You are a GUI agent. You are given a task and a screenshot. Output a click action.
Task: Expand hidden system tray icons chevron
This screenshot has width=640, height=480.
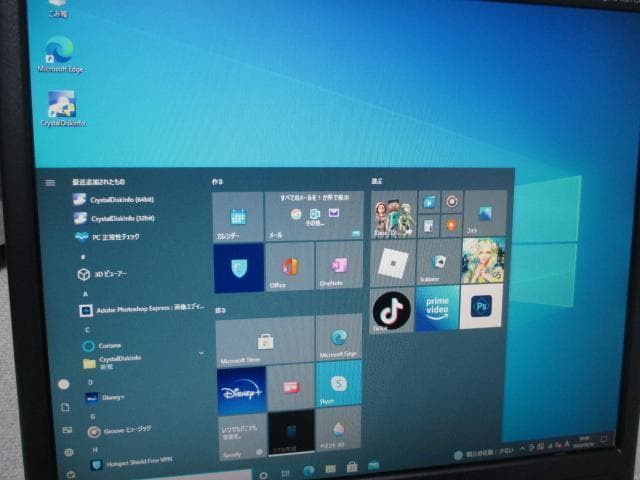[x=522, y=449]
